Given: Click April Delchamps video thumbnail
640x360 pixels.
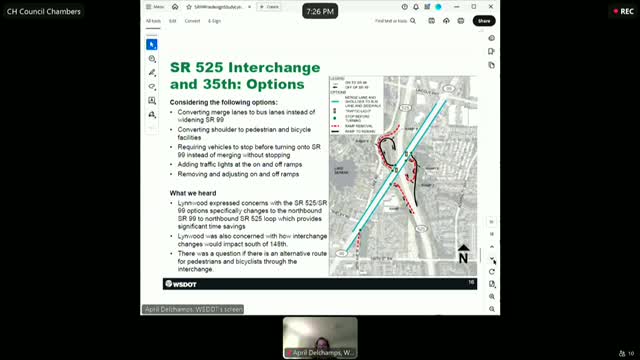Looking at the screenshot, I should tap(320, 338).
